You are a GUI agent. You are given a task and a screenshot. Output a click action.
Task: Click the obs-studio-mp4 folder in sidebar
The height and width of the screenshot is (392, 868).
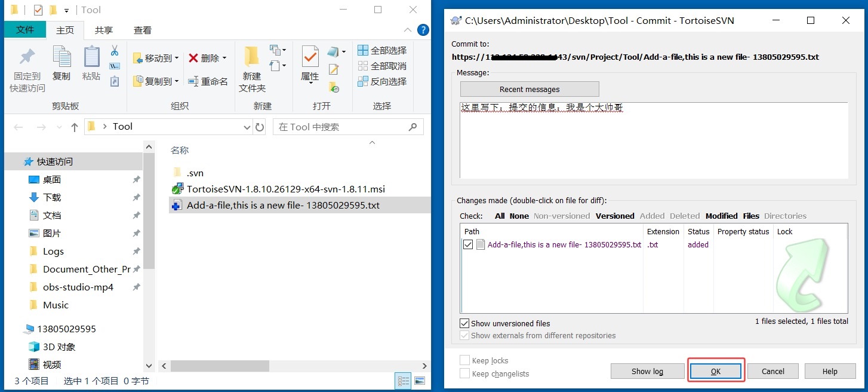78,287
